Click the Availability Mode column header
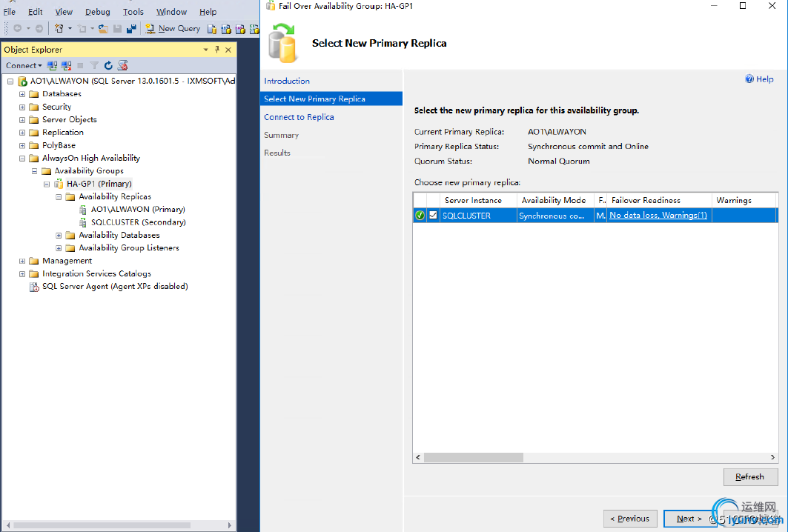788x532 pixels. [x=554, y=200]
